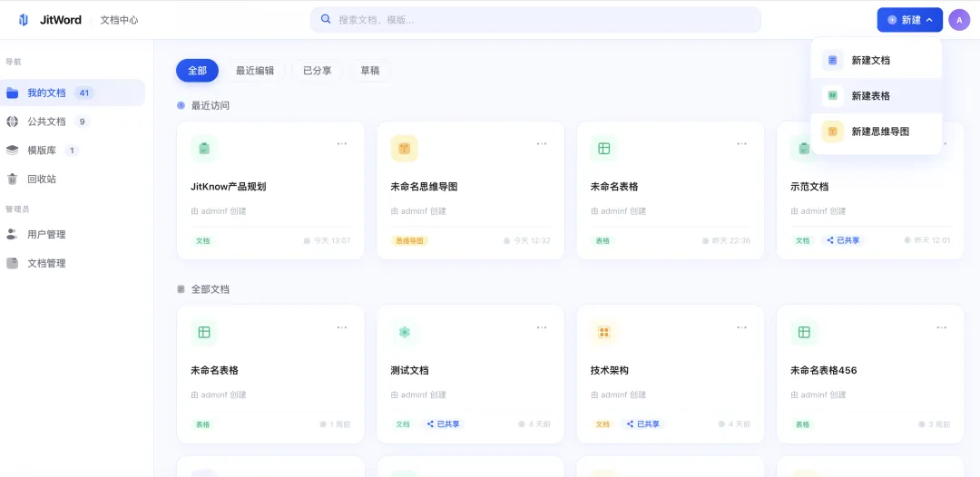The image size is (980, 477).
Task: Click the 模版库 layers icon
Action: click(13, 151)
